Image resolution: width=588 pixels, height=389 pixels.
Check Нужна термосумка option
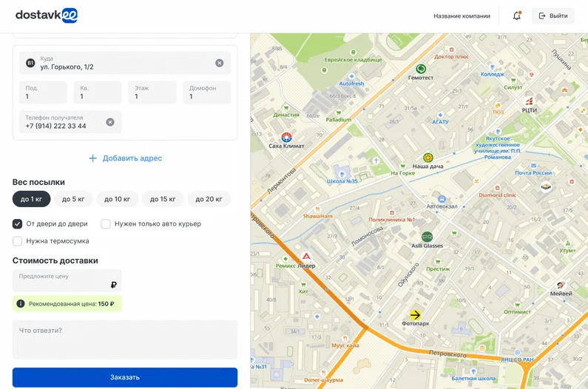click(x=17, y=241)
